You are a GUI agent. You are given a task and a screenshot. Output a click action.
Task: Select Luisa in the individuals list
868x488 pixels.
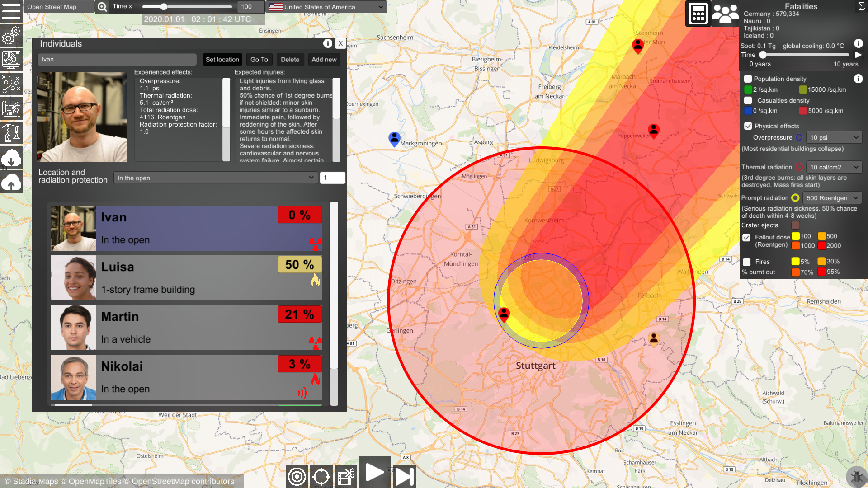pyautogui.click(x=186, y=277)
